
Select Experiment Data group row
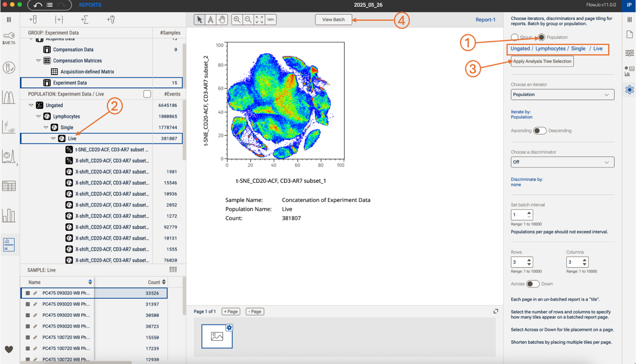click(70, 83)
